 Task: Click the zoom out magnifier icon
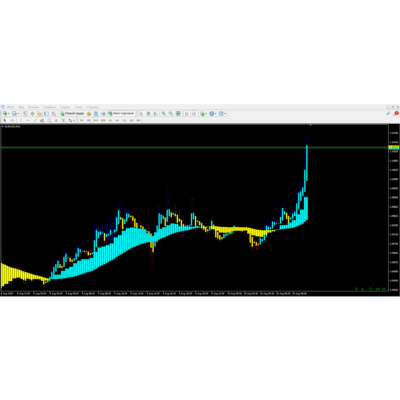point(171,113)
